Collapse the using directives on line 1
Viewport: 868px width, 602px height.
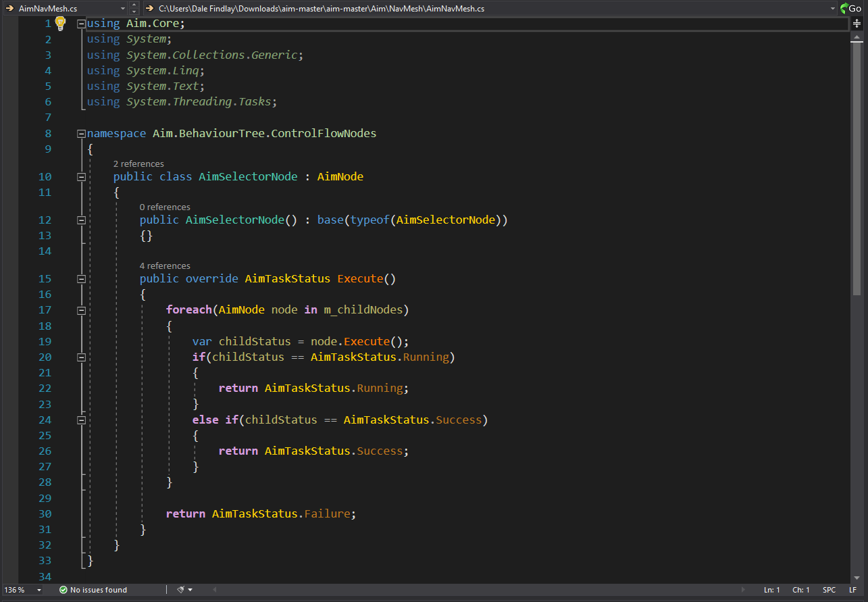tap(82, 24)
